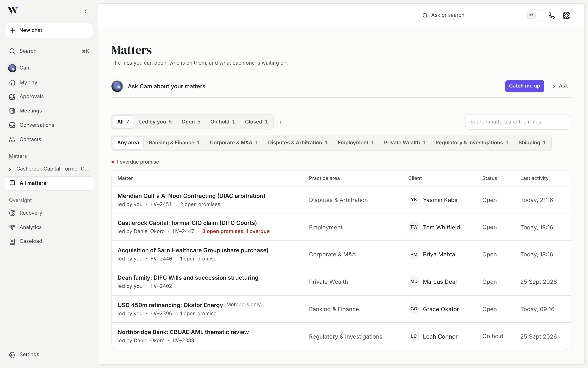The image size is (588, 368).
Task: Select the All 7 filter tab
Action: click(123, 122)
